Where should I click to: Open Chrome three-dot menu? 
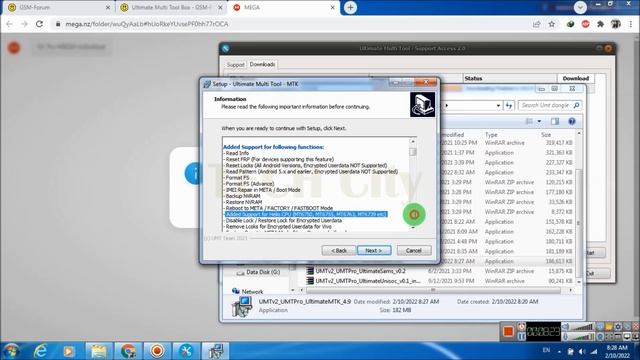[x=631, y=24]
